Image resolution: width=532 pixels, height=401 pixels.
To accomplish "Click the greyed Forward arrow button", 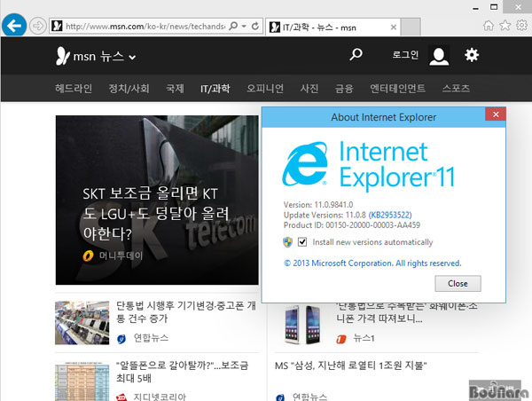I will (x=37, y=26).
